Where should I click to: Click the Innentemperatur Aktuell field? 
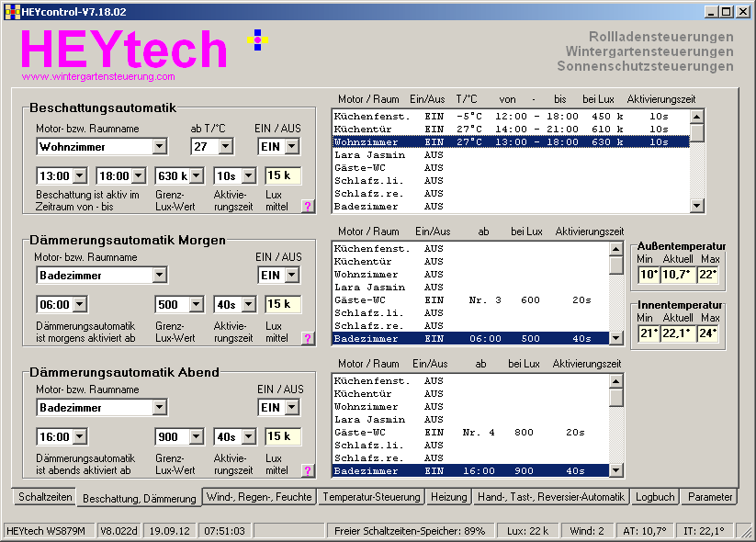coord(678,333)
